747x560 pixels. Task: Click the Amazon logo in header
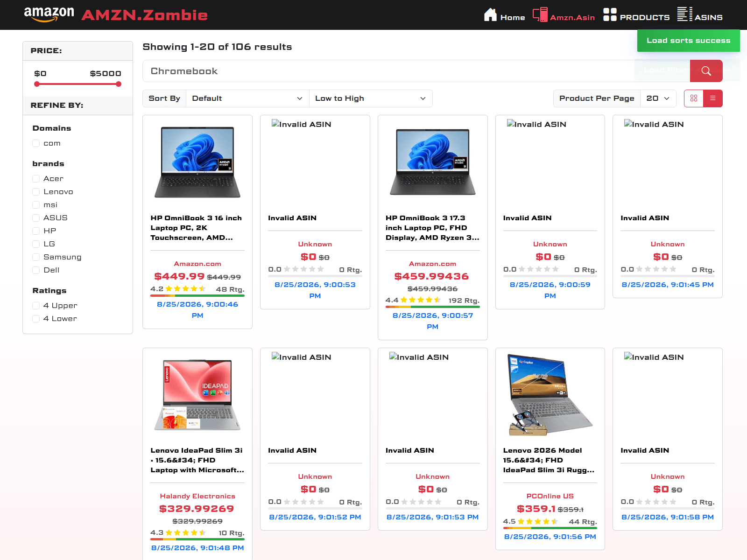point(49,14)
